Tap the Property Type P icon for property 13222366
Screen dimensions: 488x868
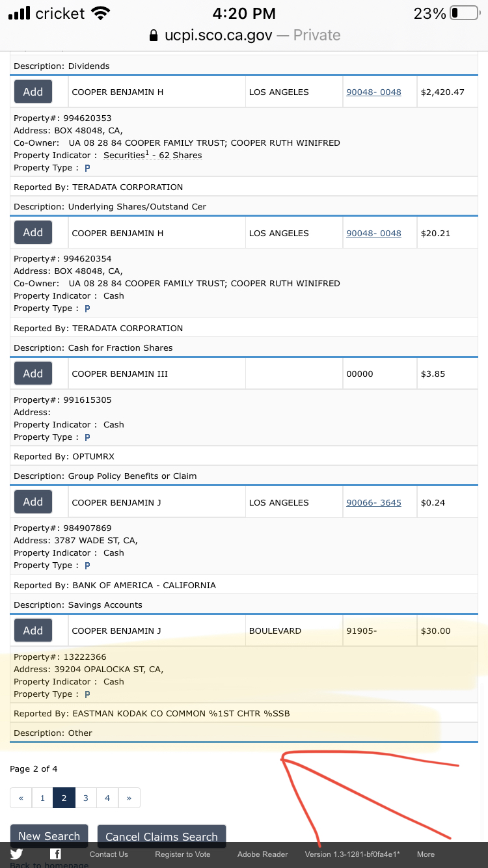(x=87, y=694)
